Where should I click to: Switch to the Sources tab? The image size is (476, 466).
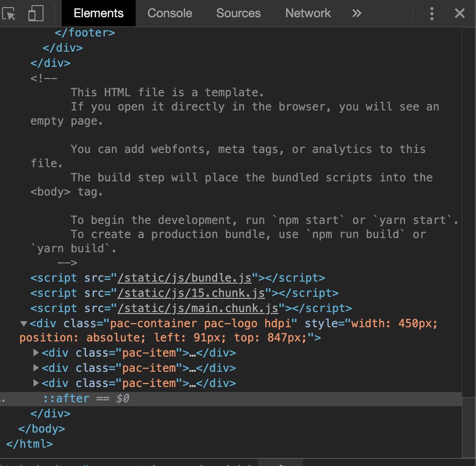click(239, 13)
